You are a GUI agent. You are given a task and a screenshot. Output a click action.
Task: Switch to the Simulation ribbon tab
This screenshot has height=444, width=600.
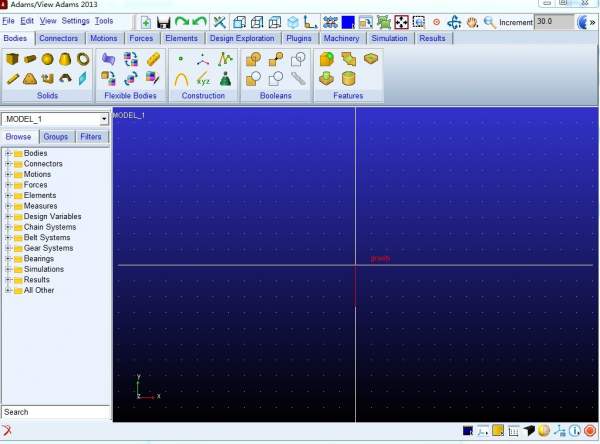389,38
